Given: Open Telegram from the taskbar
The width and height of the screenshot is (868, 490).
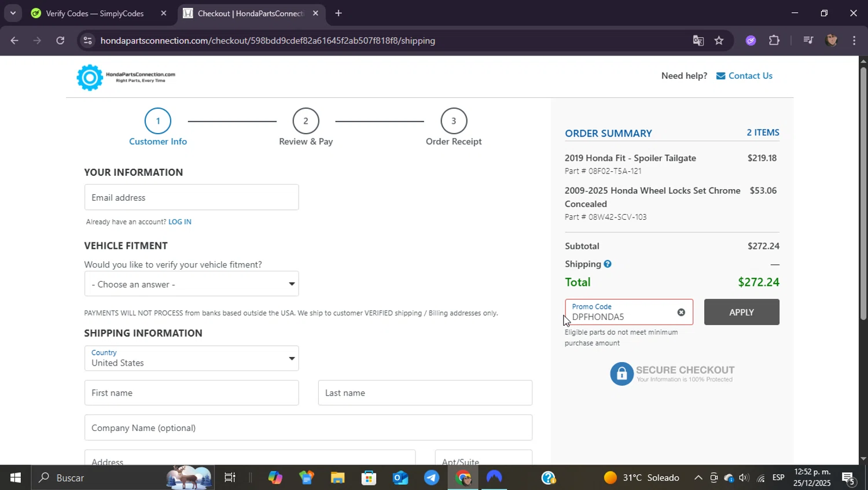Looking at the screenshot, I should pos(431,478).
